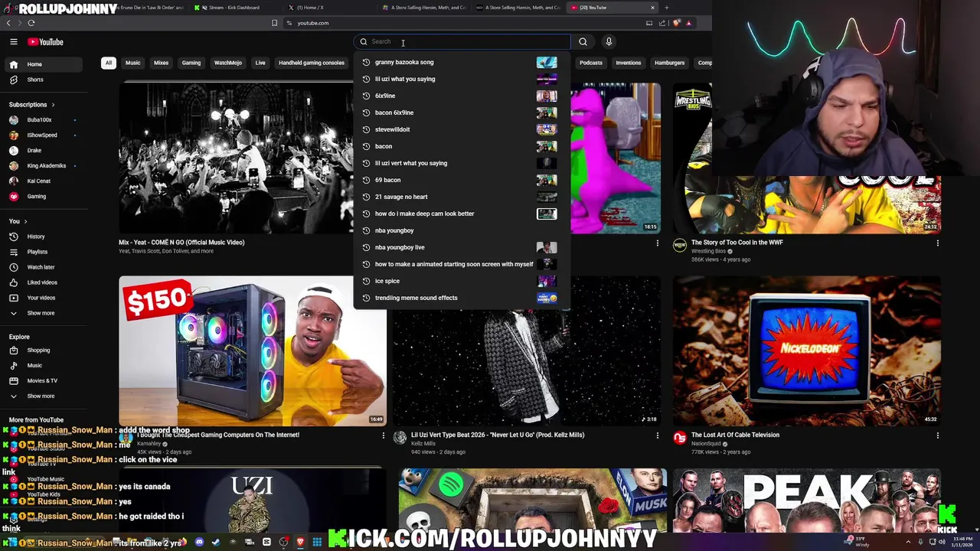The image size is (980, 551).
Task: Open Liked videos list
Action: pos(42,282)
